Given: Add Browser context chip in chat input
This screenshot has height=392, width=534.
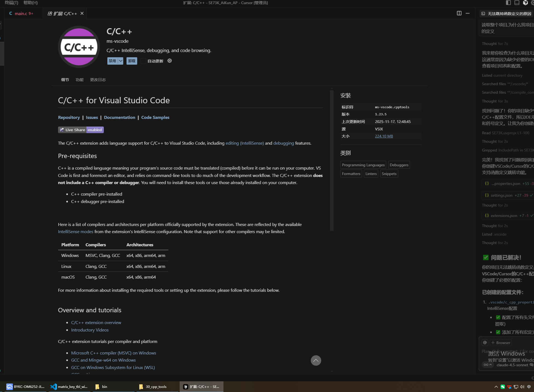Looking at the screenshot, I should pos(501,342).
